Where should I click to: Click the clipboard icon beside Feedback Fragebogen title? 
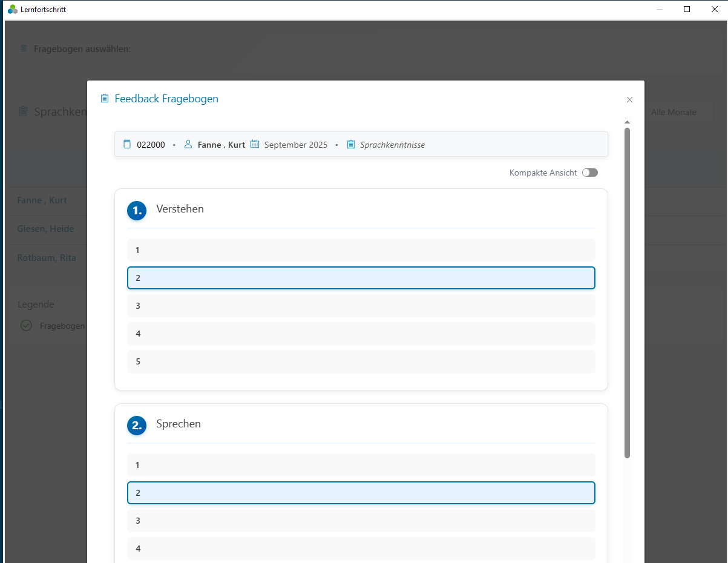point(105,99)
